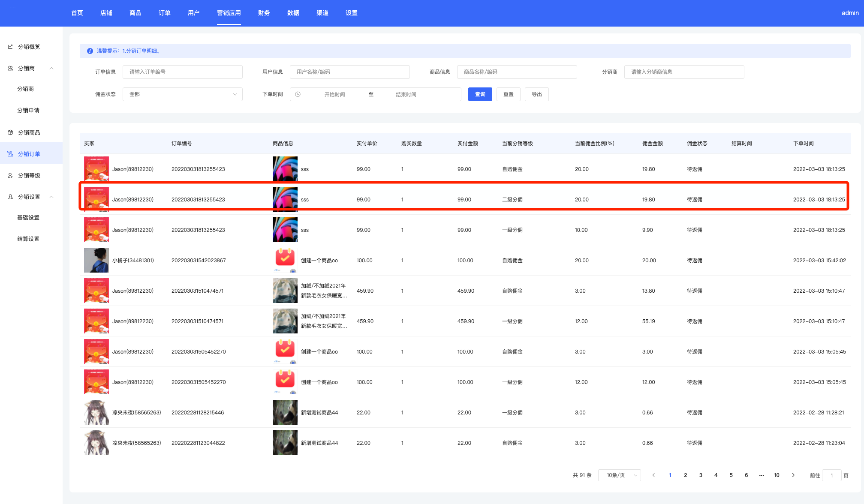Open the 财务 top navigation tab

click(264, 13)
